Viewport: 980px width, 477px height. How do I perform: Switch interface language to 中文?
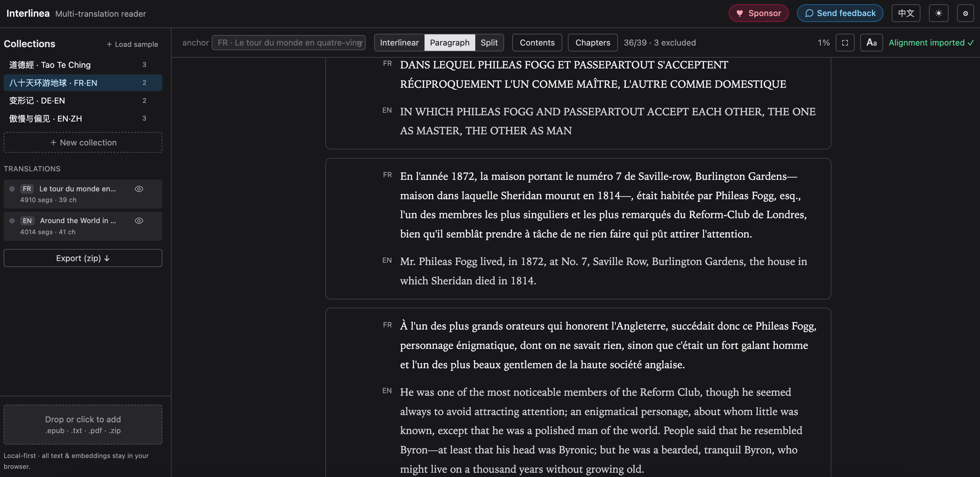tap(905, 13)
